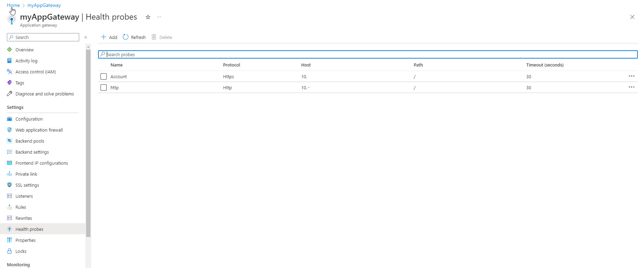Image resolution: width=644 pixels, height=268 pixels.
Task: Click the Protocol column header
Action: pos(232,65)
